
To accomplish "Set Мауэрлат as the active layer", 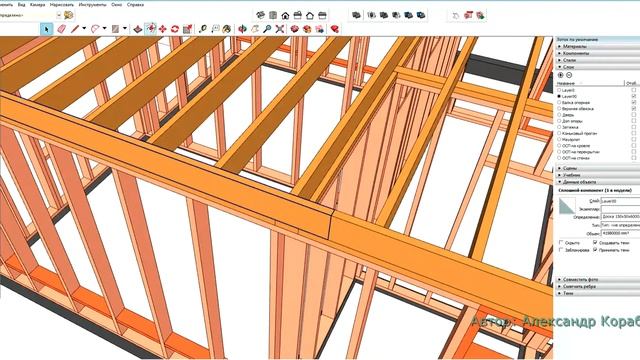I will tap(559, 139).
